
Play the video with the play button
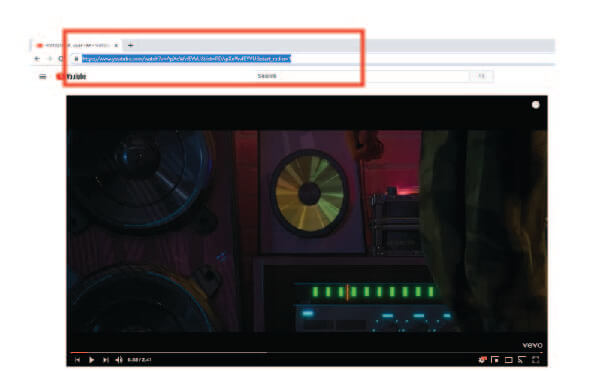(x=91, y=360)
